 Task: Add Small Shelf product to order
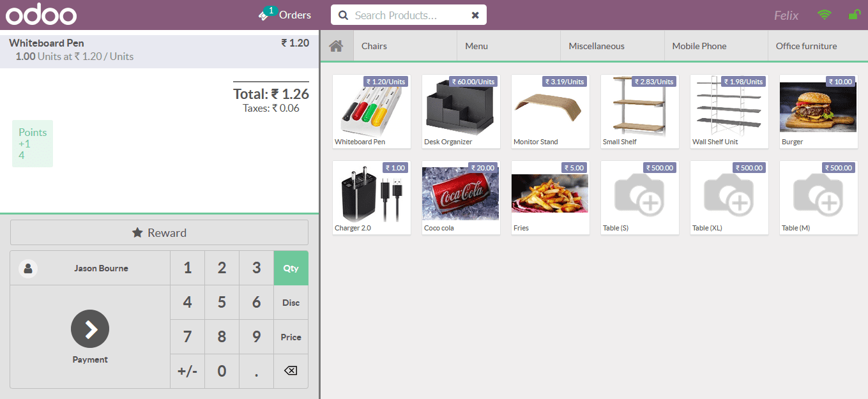point(640,112)
